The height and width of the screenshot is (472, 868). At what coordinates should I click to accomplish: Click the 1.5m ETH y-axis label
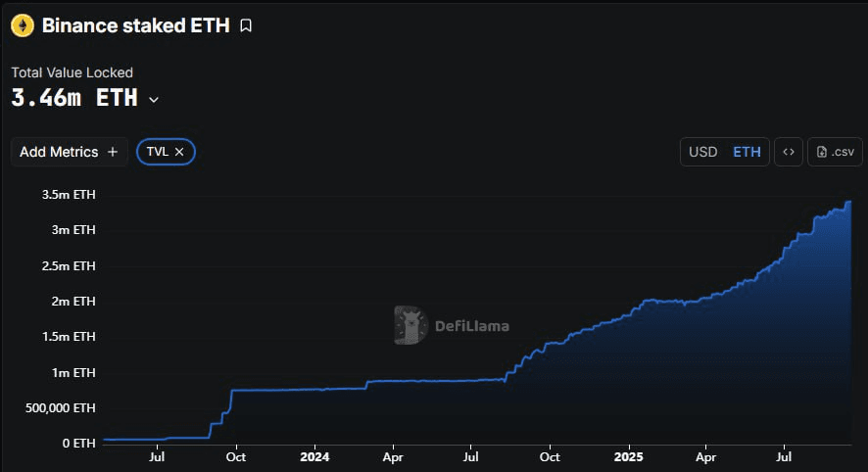point(69,337)
